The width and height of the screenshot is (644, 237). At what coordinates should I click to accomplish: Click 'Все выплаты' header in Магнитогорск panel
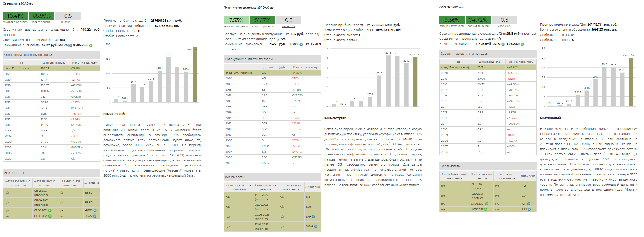click(x=272, y=177)
